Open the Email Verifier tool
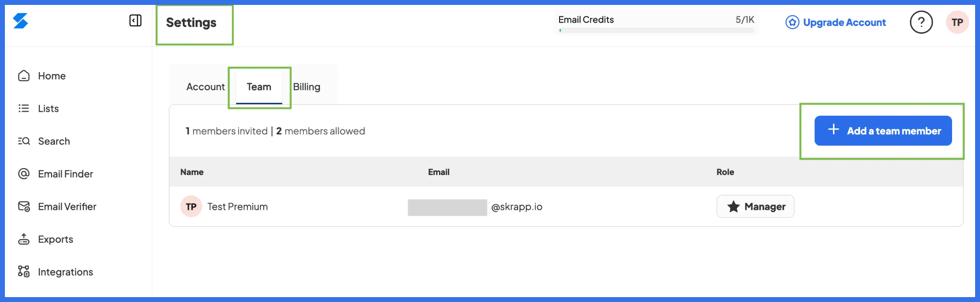This screenshot has width=980, height=302. pyautogui.click(x=57, y=206)
